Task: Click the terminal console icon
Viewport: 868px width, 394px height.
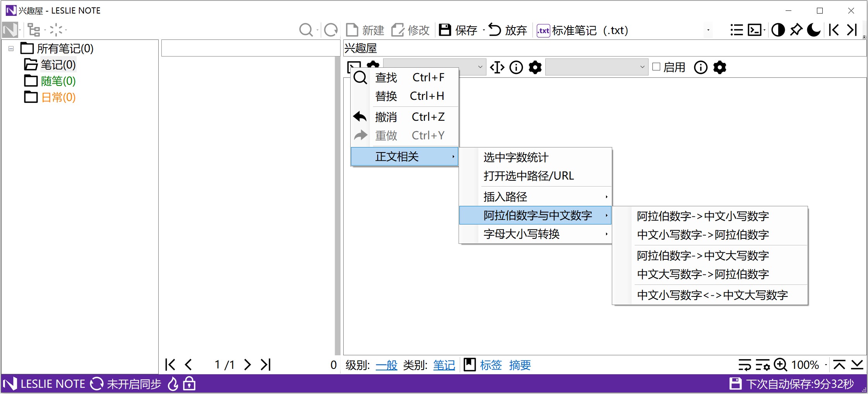Action: click(x=755, y=30)
